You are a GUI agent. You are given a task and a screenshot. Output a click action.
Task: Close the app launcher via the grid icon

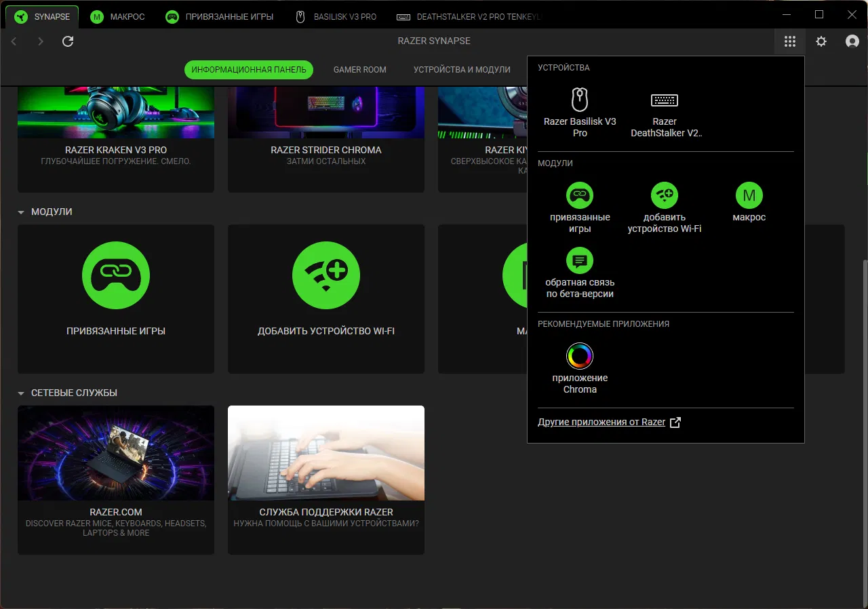click(x=790, y=41)
